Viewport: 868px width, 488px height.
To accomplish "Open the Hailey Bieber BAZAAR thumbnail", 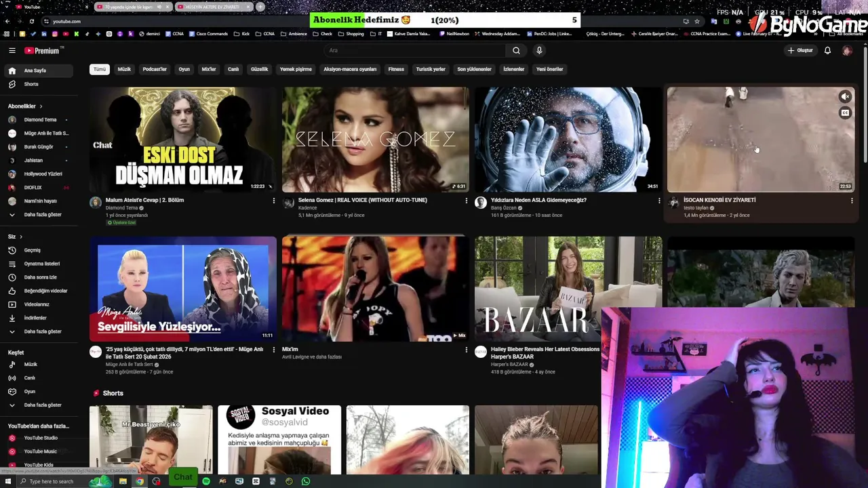I will [x=568, y=288].
